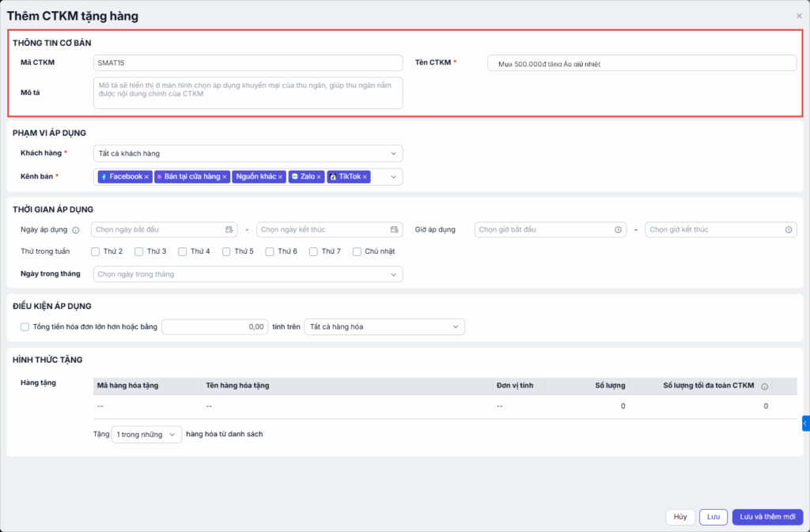Click clock icon in end time field
This screenshot has width=810, height=532.
pyautogui.click(x=789, y=229)
